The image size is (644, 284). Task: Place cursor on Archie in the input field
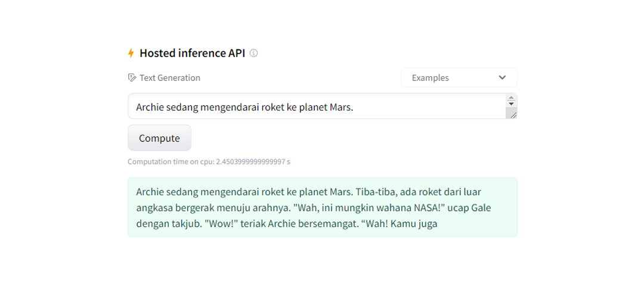150,107
